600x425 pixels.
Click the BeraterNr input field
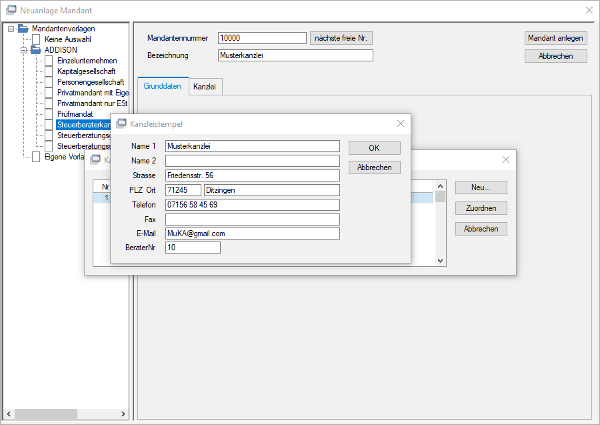coord(193,248)
